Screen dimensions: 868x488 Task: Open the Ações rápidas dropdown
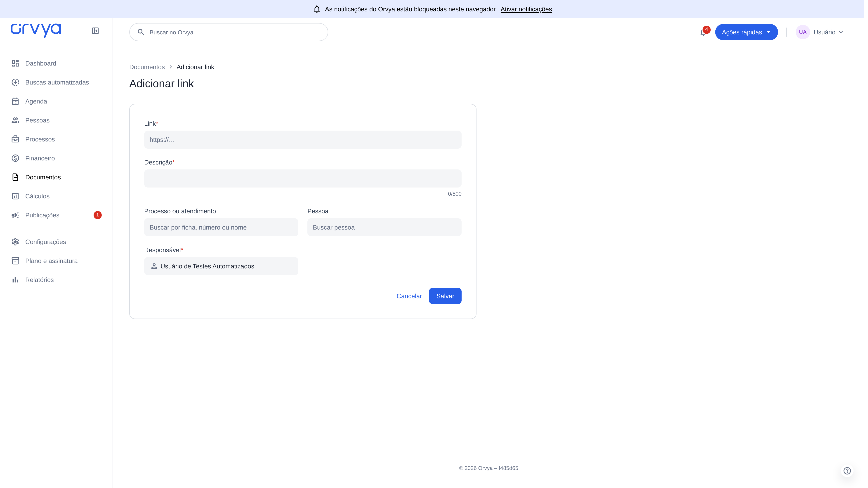pos(746,32)
